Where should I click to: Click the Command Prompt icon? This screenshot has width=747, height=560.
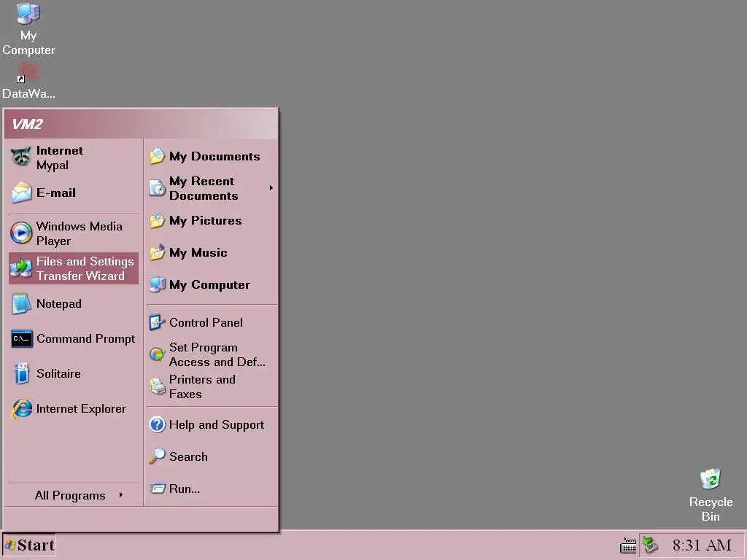click(x=22, y=338)
